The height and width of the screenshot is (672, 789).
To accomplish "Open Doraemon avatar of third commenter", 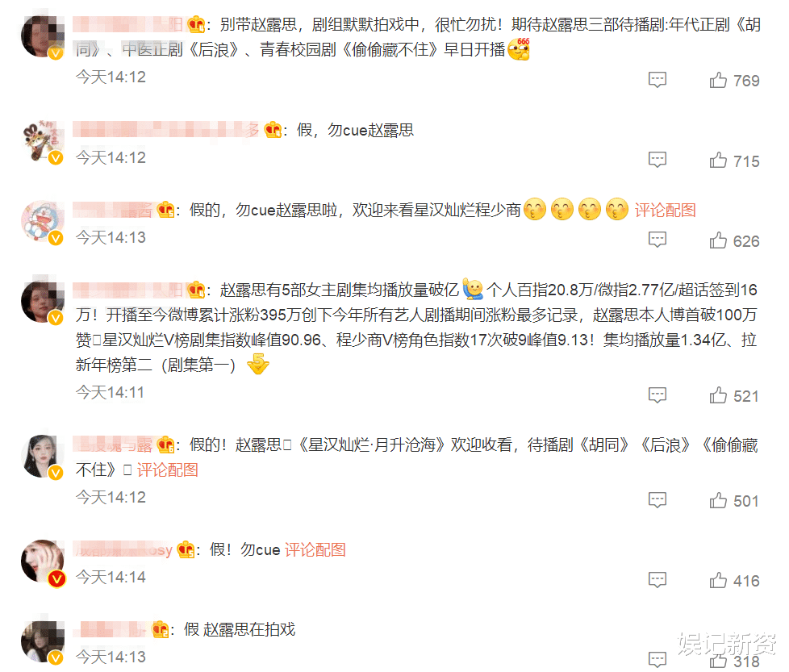I will click(x=42, y=221).
